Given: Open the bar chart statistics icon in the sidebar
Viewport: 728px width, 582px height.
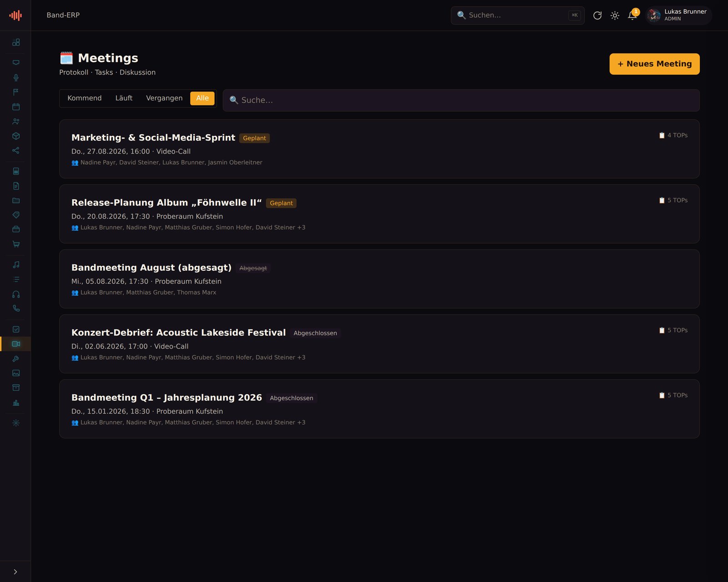Looking at the screenshot, I should (16, 402).
